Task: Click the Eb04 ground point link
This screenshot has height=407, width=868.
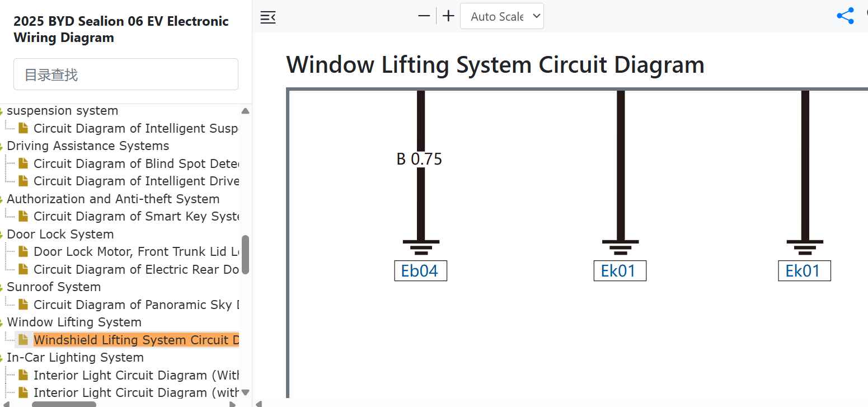Action: click(x=420, y=271)
